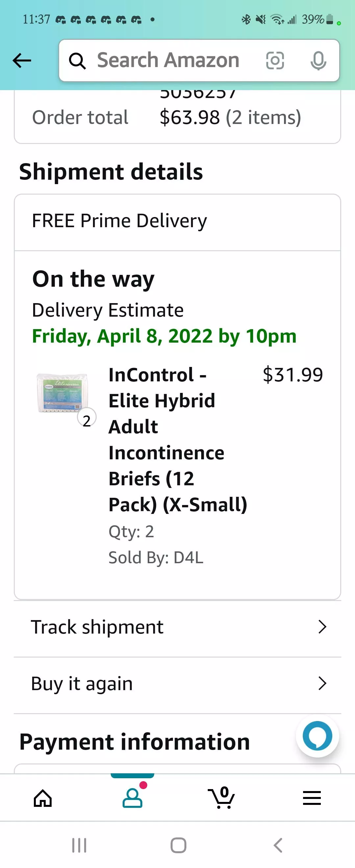355x868 pixels.
Task: Open Amazon Lens camera search
Action: [275, 60]
